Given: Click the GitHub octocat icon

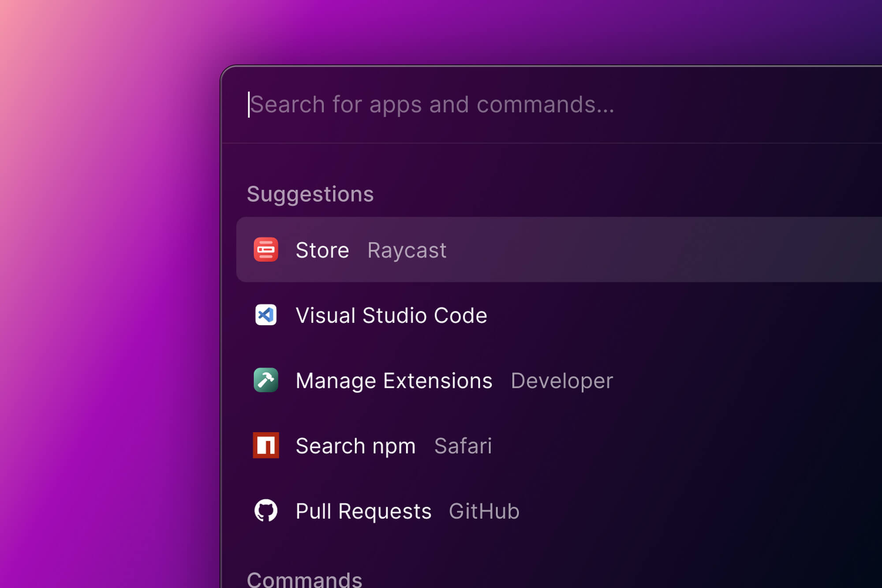Looking at the screenshot, I should [265, 510].
